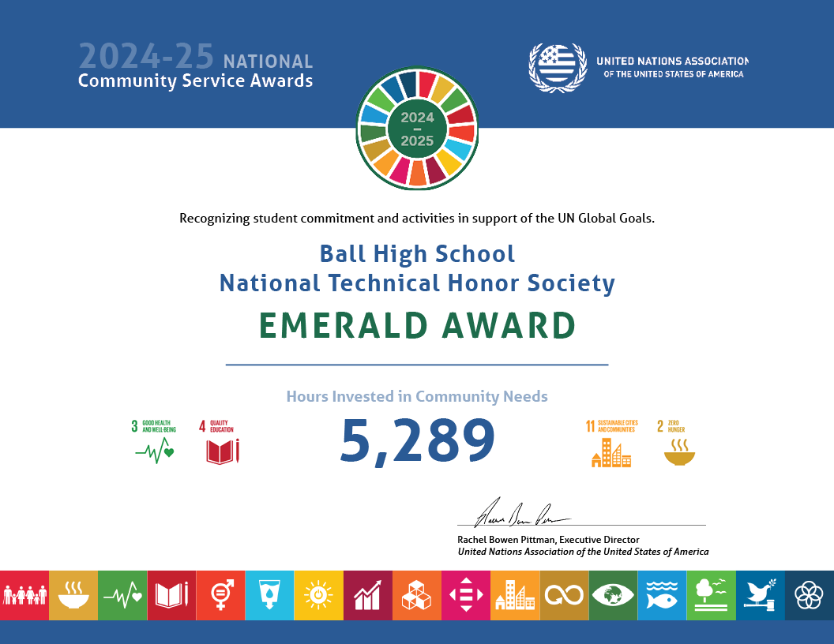Image resolution: width=834 pixels, height=644 pixels.
Task: Click the Gender Equality symbol tile
Action: pyautogui.click(x=220, y=595)
